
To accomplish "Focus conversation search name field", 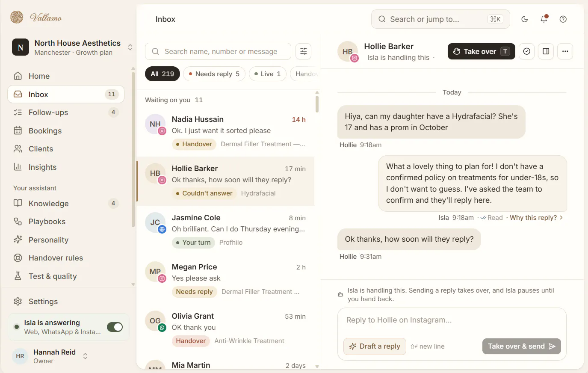I will point(218,51).
